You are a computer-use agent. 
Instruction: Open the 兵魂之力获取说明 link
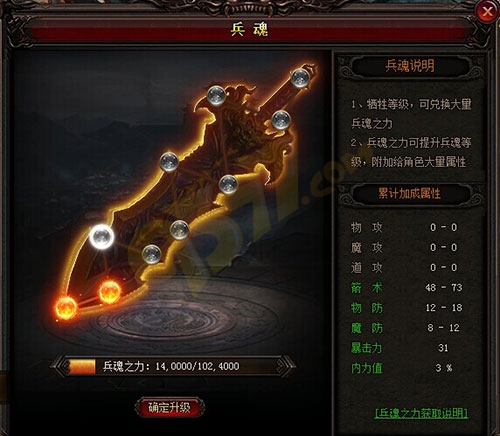[421, 413]
